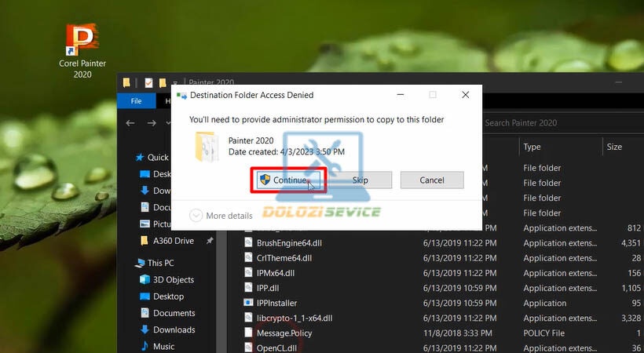Click the 4,351 size value
This screenshot has height=353, width=644.
point(631,243)
